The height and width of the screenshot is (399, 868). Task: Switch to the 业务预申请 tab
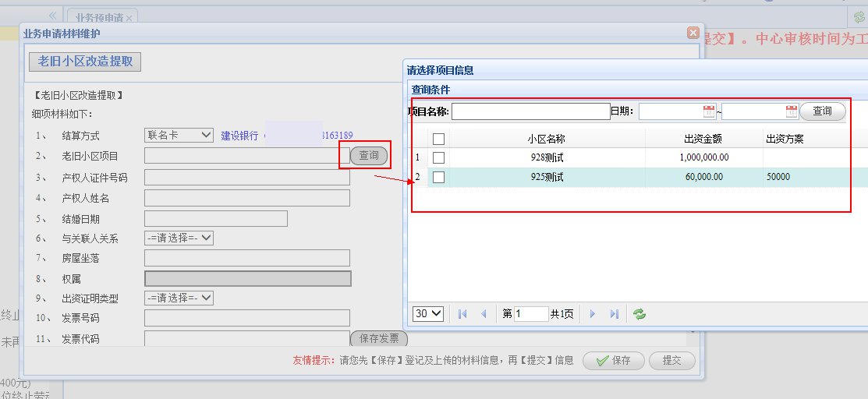[x=101, y=16]
